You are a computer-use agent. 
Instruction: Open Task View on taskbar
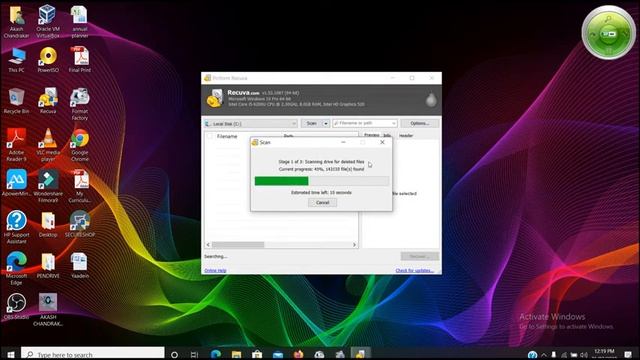point(195,354)
